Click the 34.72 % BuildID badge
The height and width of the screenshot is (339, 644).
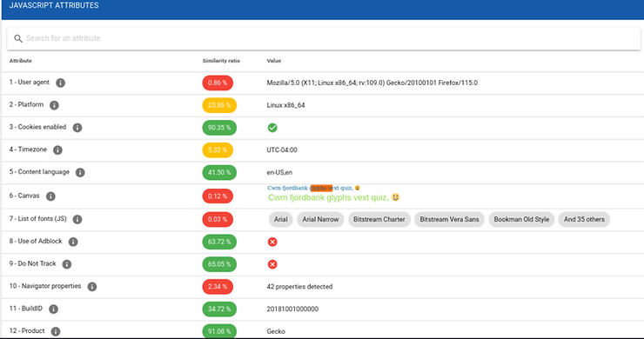click(x=219, y=309)
